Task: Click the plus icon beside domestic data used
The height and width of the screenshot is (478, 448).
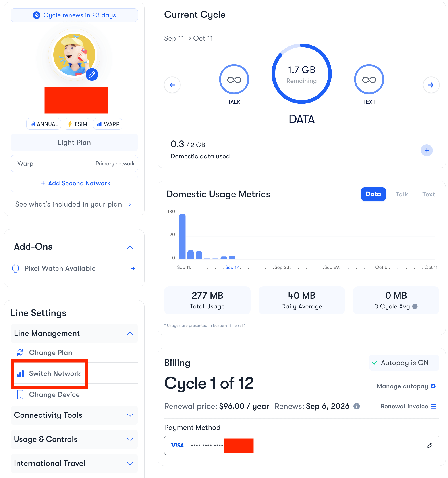Action: coord(427,150)
